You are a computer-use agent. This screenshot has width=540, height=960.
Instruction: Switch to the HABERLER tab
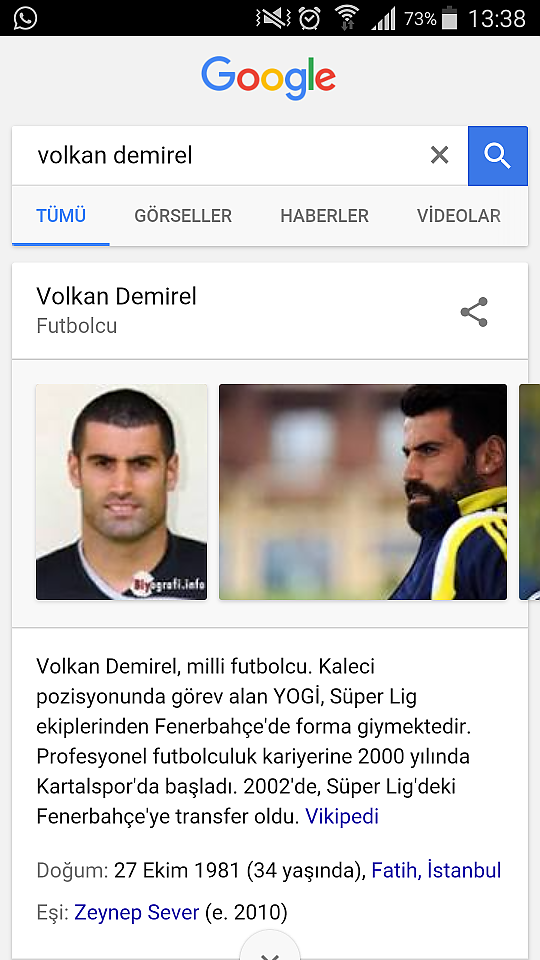pos(324,216)
